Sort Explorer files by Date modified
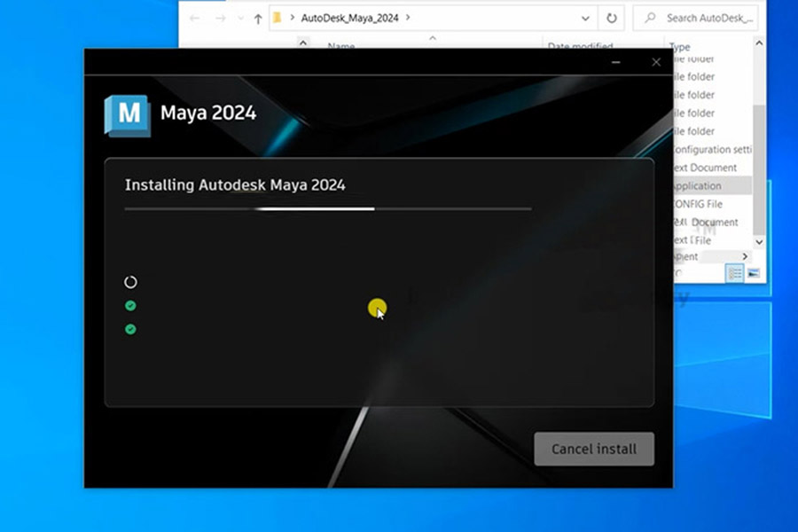Screen dimensions: 798x532 [x=580, y=46]
